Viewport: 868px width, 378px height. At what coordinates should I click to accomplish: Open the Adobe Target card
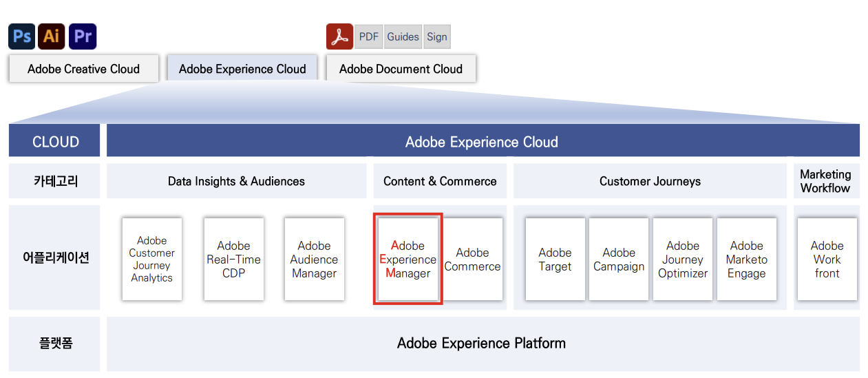tap(555, 259)
